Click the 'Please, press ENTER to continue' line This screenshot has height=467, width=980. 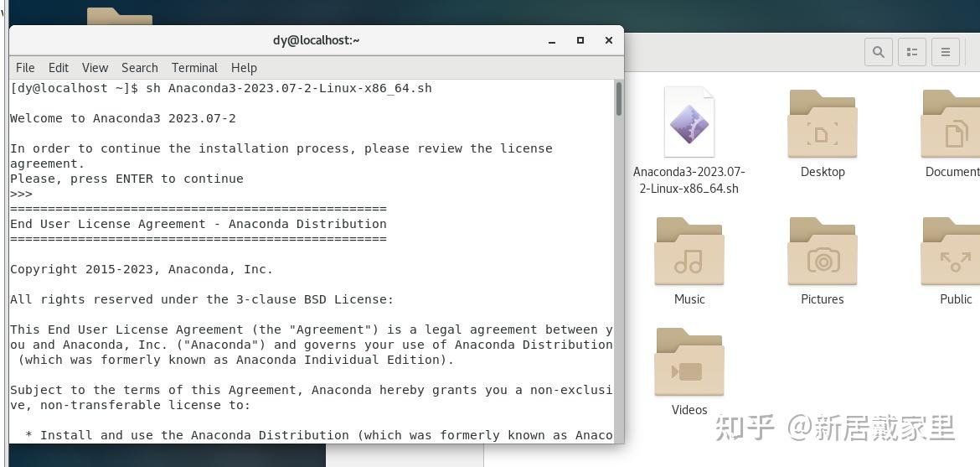(x=126, y=179)
